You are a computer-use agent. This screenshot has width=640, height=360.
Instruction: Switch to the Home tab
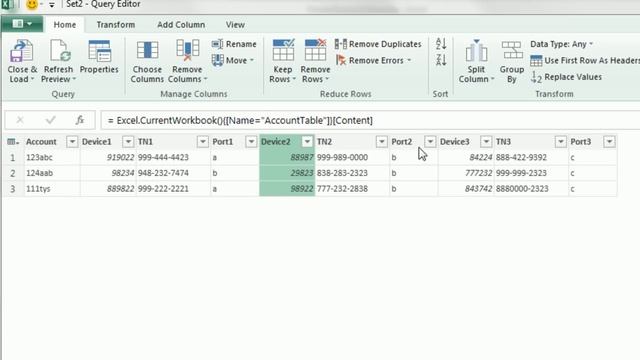click(64, 25)
